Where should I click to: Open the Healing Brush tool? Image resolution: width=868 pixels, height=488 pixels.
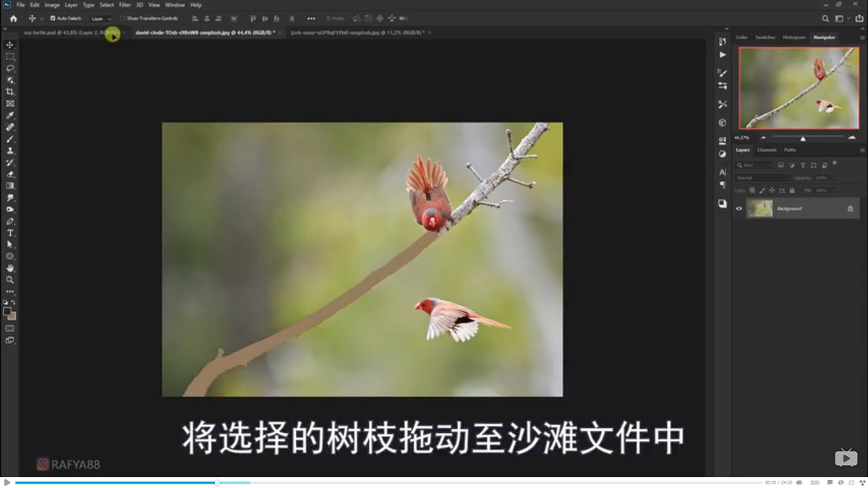(10, 127)
